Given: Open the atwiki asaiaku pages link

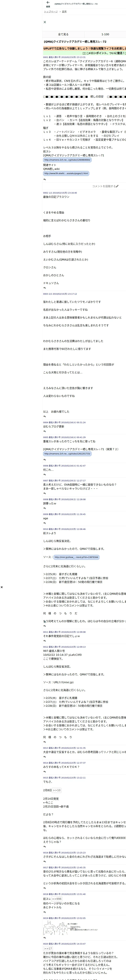Looking at the screenshot, I should [66, 173].
